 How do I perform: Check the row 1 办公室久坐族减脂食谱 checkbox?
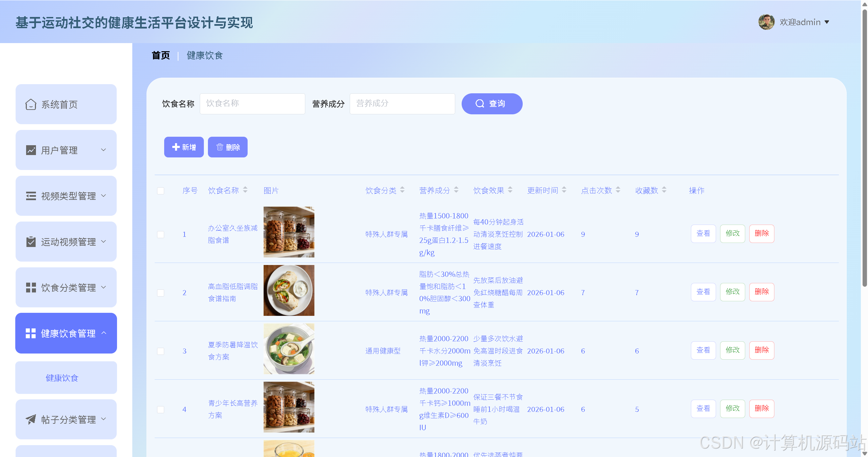pyautogui.click(x=161, y=234)
